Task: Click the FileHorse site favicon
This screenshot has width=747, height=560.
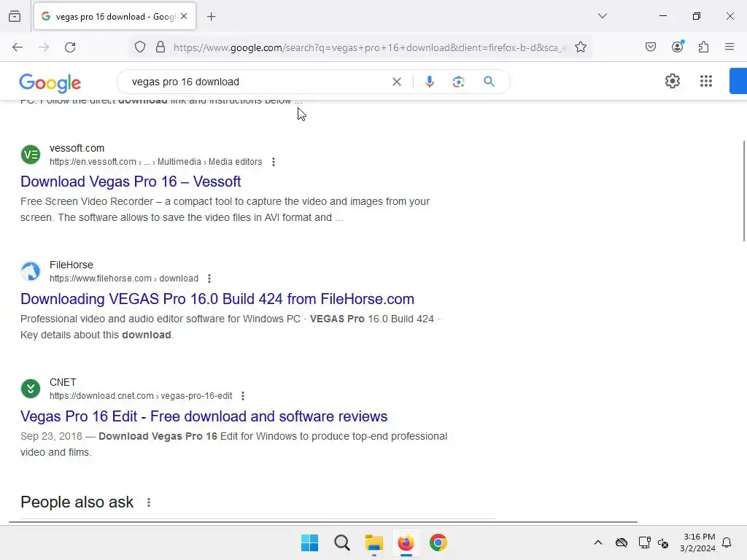Action: [31, 271]
